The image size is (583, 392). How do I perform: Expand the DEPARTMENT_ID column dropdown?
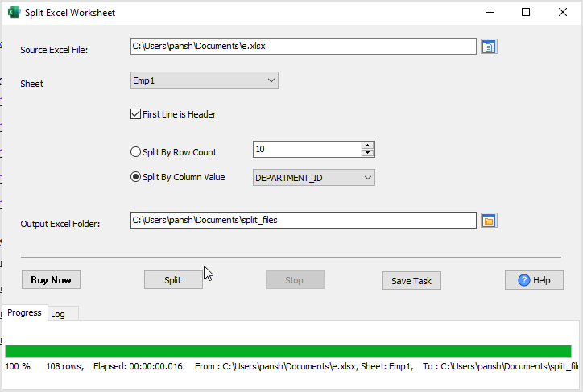pos(313,177)
